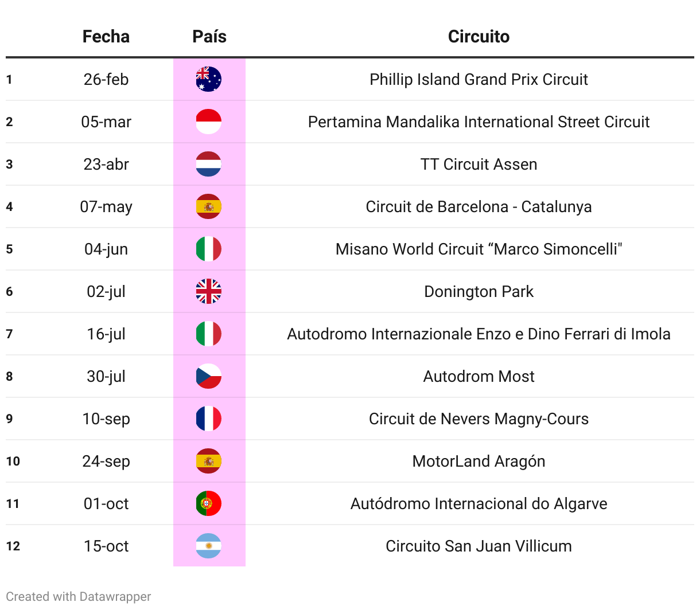Open the Created with Datawrapper link
700x610 pixels.
[79, 596]
